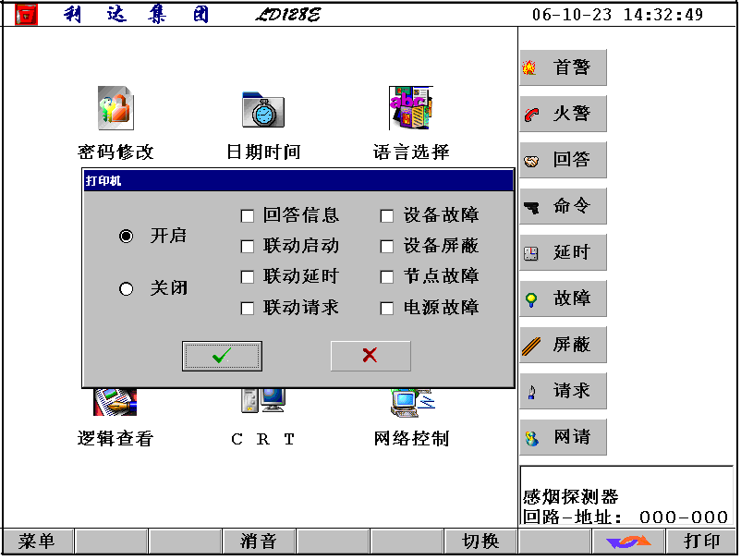Open the 语言选择 language icon
The image size is (741, 560).
tap(410, 108)
